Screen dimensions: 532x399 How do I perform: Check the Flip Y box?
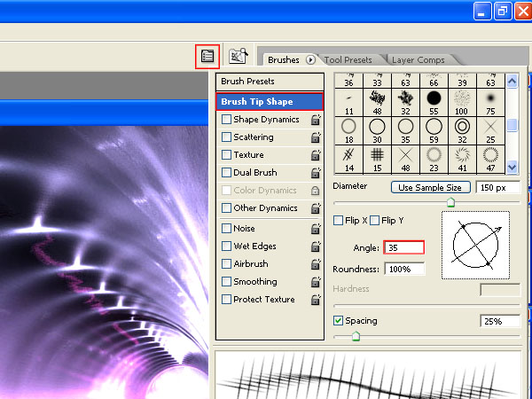click(374, 221)
